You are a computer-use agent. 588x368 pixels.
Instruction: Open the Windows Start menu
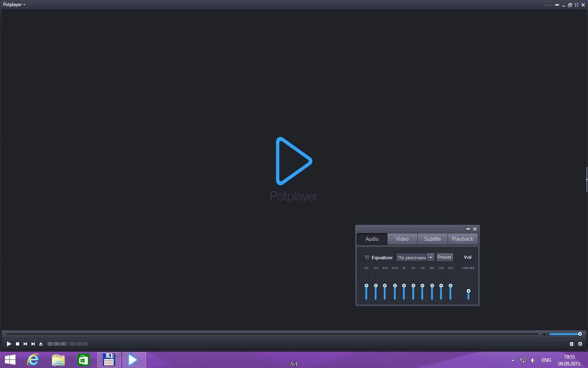pos(10,360)
